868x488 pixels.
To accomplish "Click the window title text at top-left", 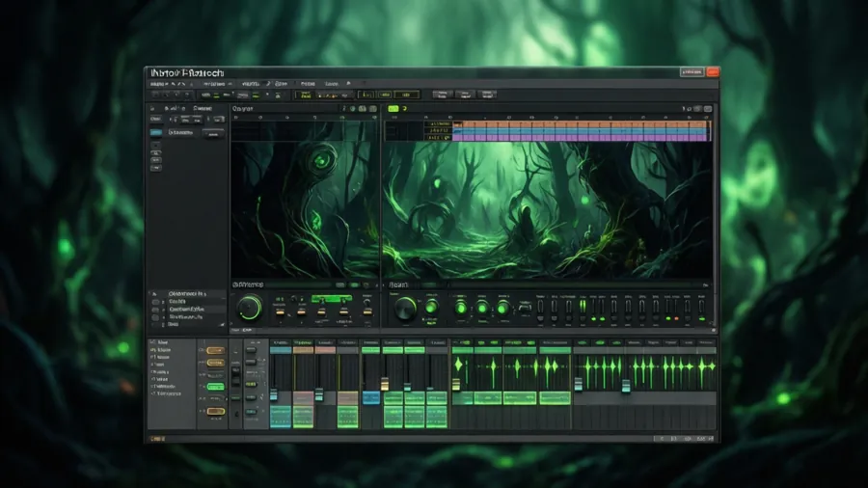I will (187, 73).
